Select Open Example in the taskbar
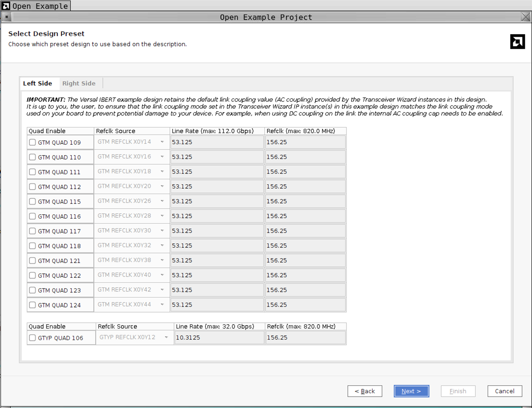532x408 pixels. click(x=36, y=6)
